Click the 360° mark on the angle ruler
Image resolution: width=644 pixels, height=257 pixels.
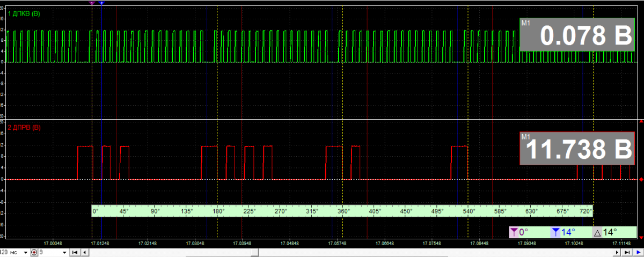click(x=343, y=211)
